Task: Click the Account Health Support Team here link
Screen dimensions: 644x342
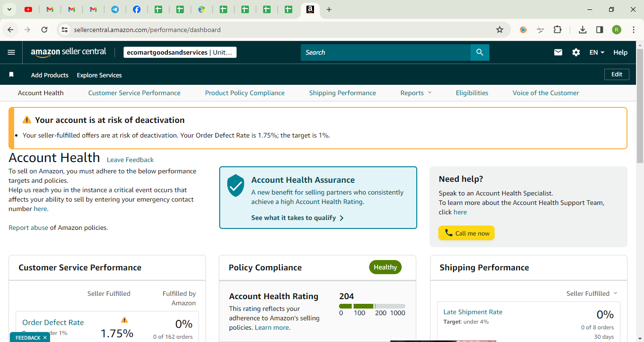Action: coord(460,212)
